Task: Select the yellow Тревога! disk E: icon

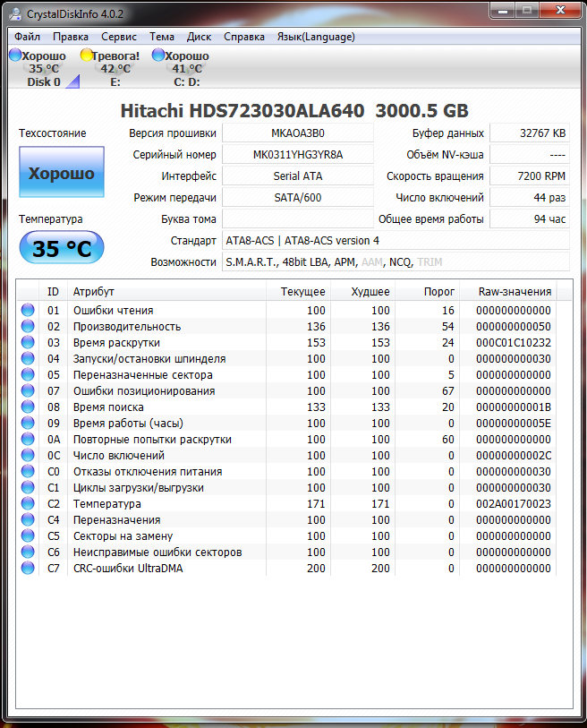Action: 86,55
